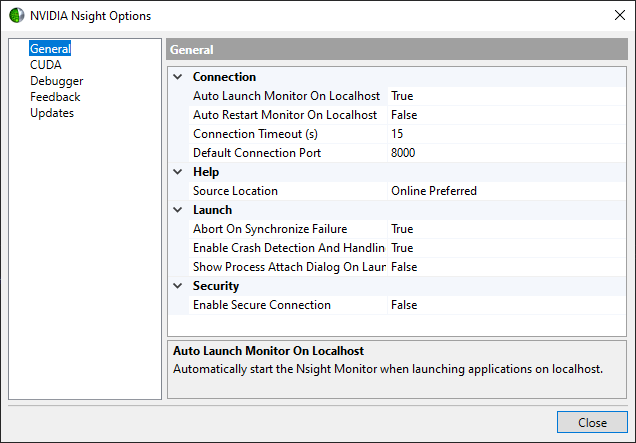
Task: Click the Security section header label
Action: [x=216, y=286]
